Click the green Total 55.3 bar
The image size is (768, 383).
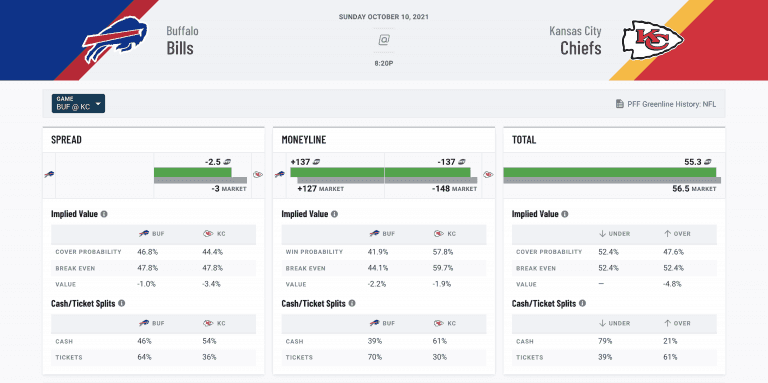(x=610, y=172)
